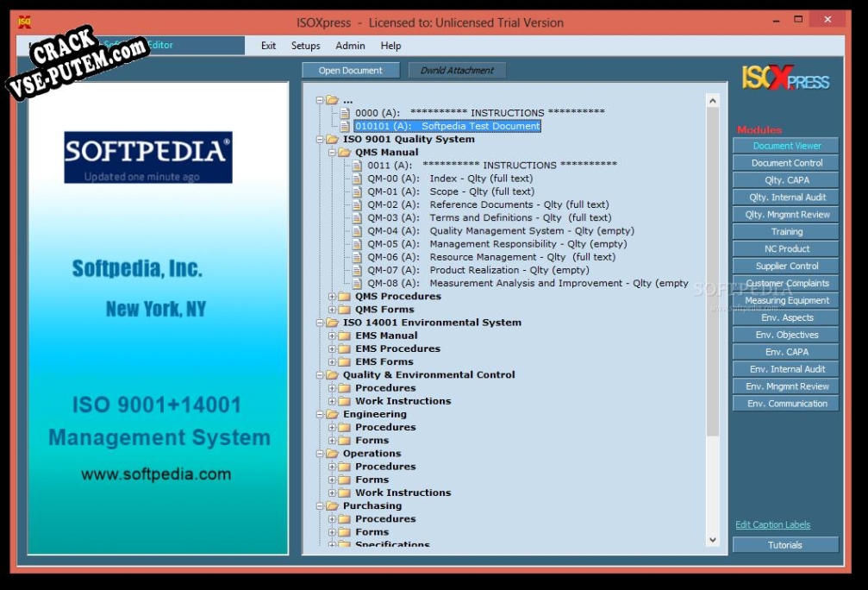Screen dimensions: 868x590
Task: Click the document icon beside QM-00 Index
Action: click(357, 179)
